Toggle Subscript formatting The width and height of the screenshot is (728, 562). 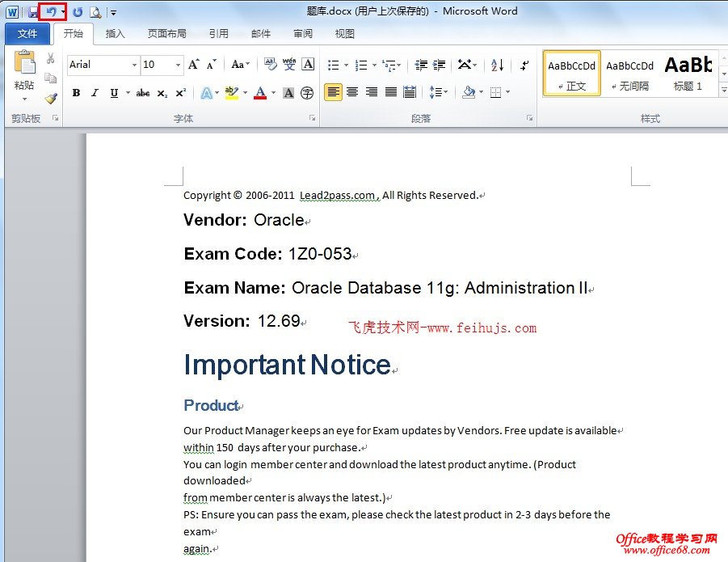click(162, 93)
